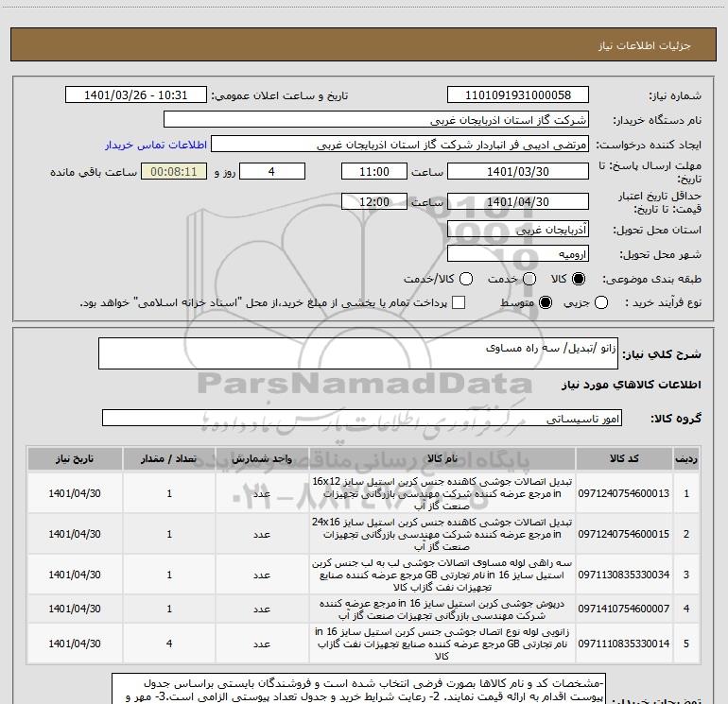Choose متوسط purchase process type
Screen dimensions: 728x704
coord(546,302)
